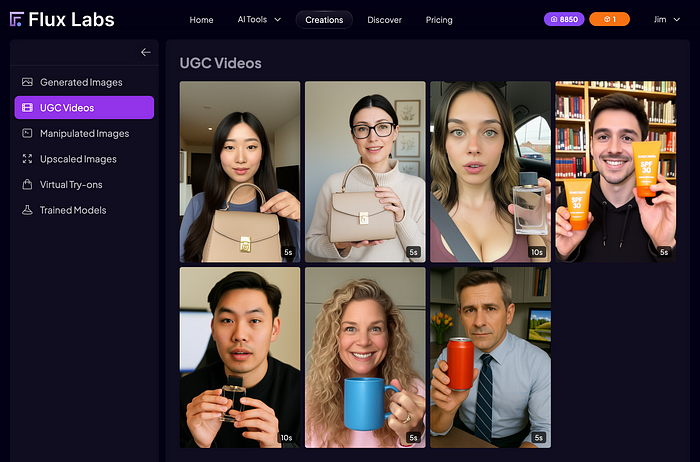The image size is (700, 462).
Task: Click the Virtual Try-ons bag icon
Action: (27, 184)
